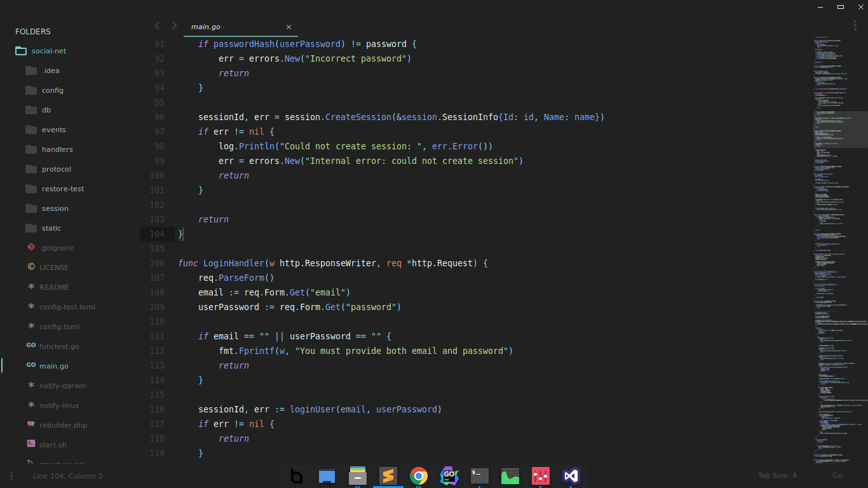Expand the .idea folder
The height and width of the screenshot is (488, 868).
click(31, 71)
